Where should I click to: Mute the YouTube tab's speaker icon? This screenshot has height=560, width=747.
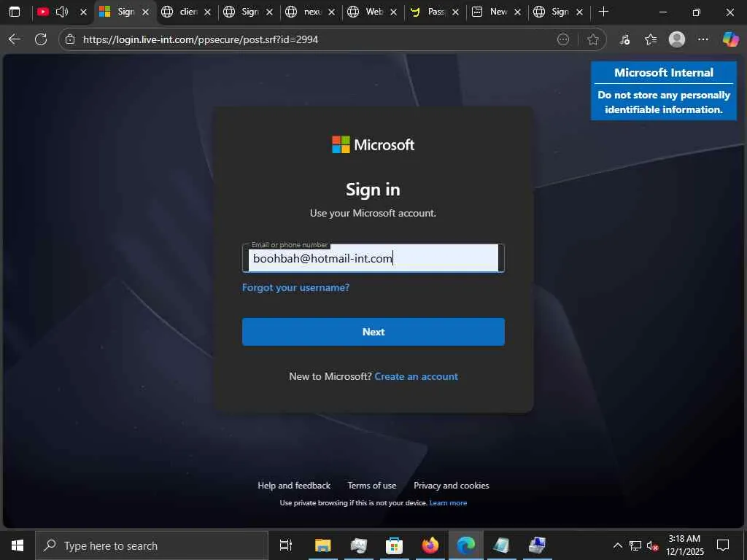(x=63, y=12)
